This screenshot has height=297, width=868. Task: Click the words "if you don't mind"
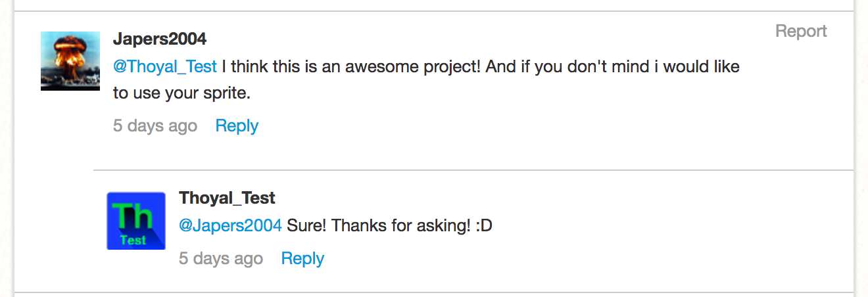tap(583, 67)
